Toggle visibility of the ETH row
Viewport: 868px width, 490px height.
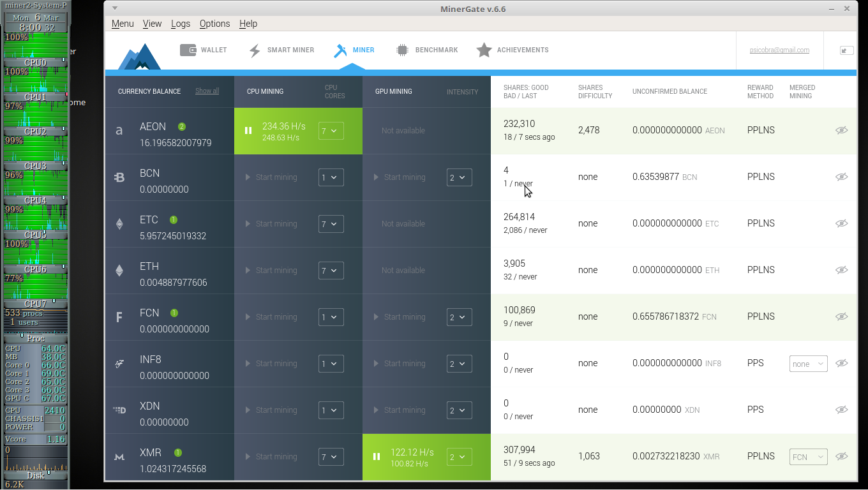point(842,270)
